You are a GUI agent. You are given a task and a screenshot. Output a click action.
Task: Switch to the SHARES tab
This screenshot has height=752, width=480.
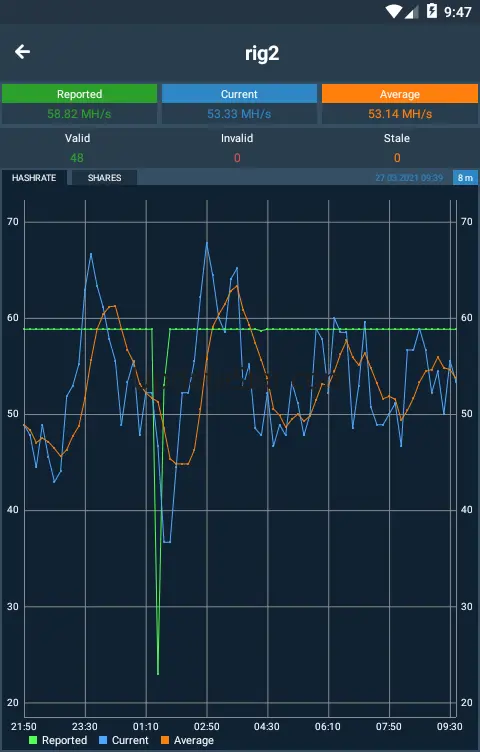[105, 177]
